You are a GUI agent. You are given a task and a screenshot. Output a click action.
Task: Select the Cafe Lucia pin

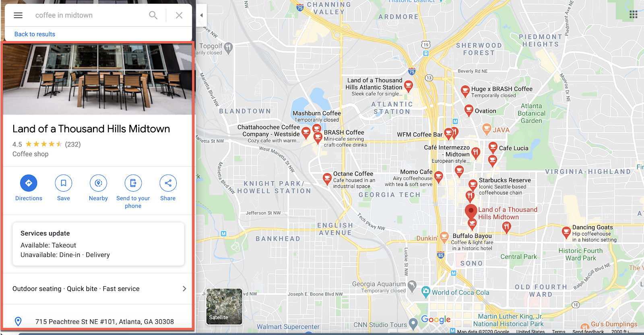[493, 147]
